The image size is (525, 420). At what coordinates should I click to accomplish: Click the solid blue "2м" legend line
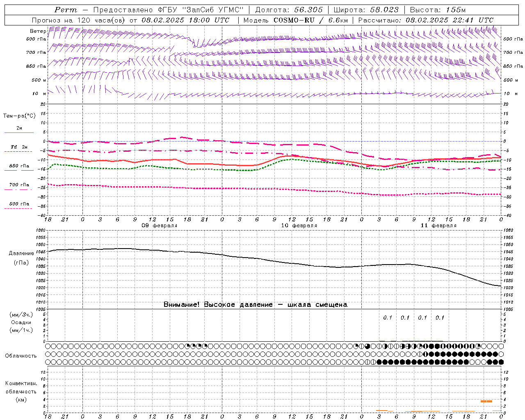(19, 132)
